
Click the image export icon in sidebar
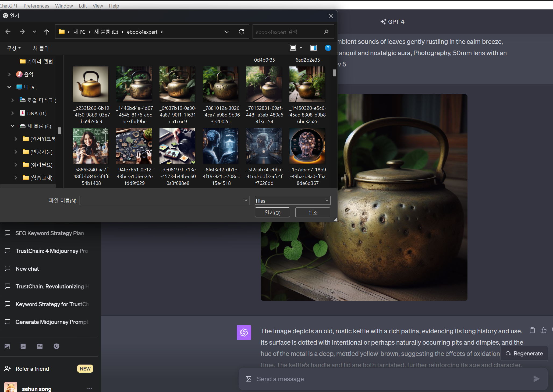(7, 346)
